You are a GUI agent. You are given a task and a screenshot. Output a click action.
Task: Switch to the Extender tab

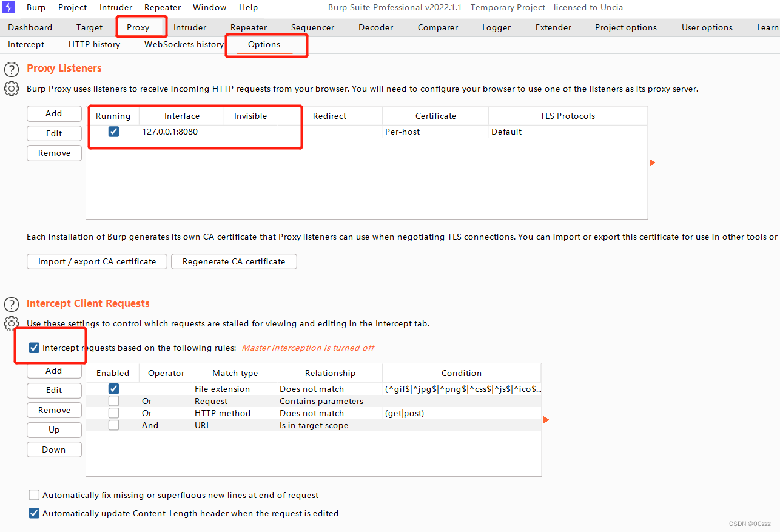click(x=553, y=27)
